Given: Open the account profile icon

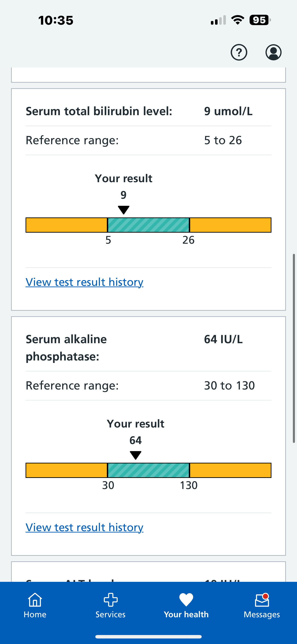Looking at the screenshot, I should tap(273, 52).
